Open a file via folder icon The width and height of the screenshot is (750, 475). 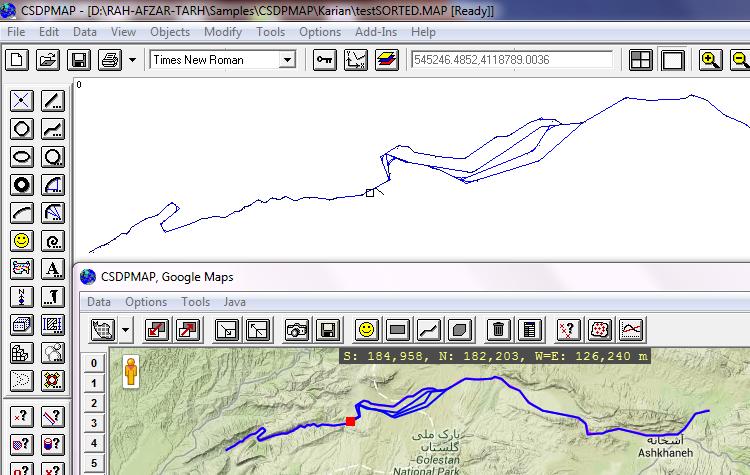click(48, 60)
